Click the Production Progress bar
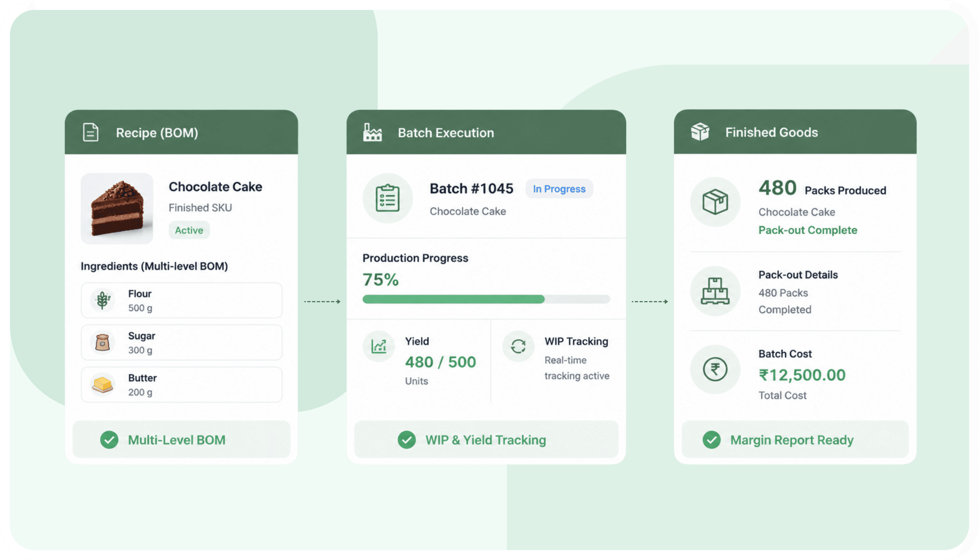The width and height of the screenshot is (979, 560). click(x=486, y=299)
